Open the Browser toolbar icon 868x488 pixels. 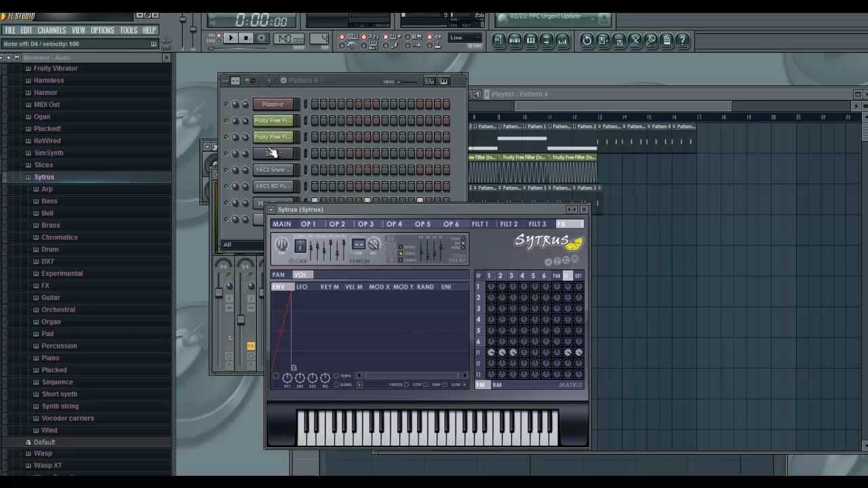(547, 41)
